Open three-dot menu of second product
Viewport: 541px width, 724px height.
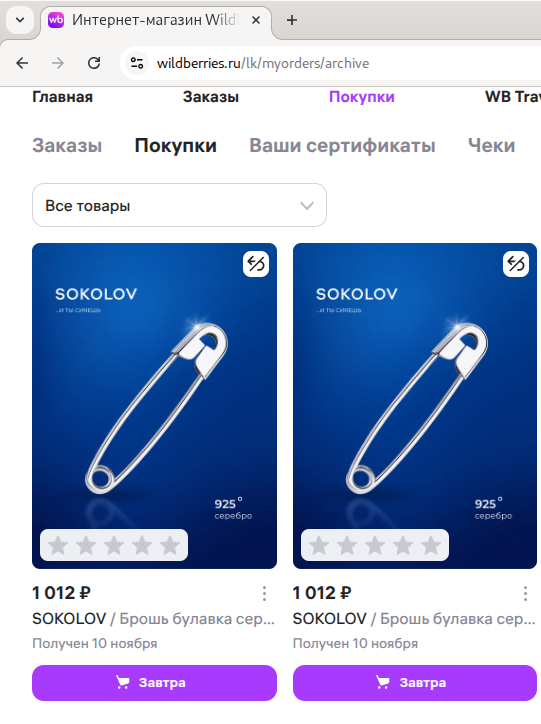click(x=525, y=593)
